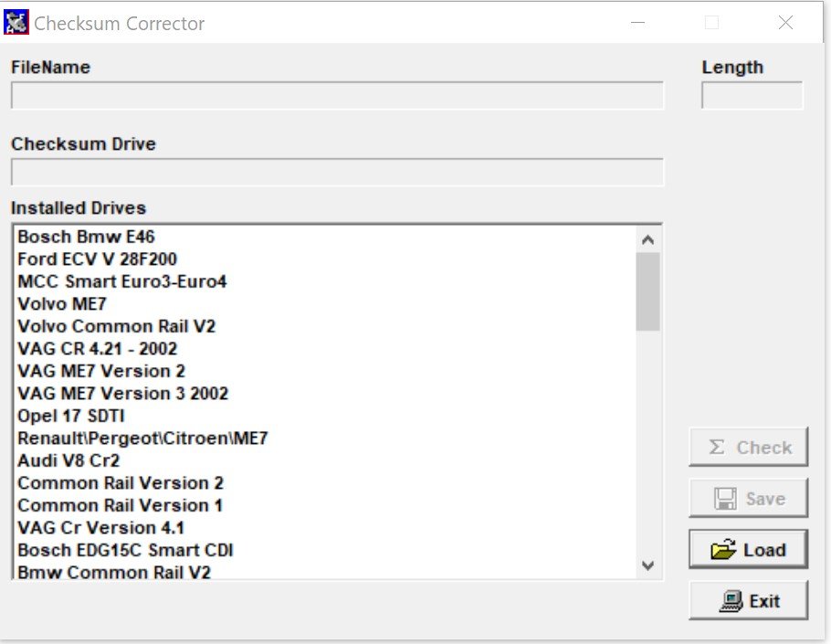The image size is (831, 644).
Task: Click the Save button with floppy icon
Action: [x=748, y=498]
